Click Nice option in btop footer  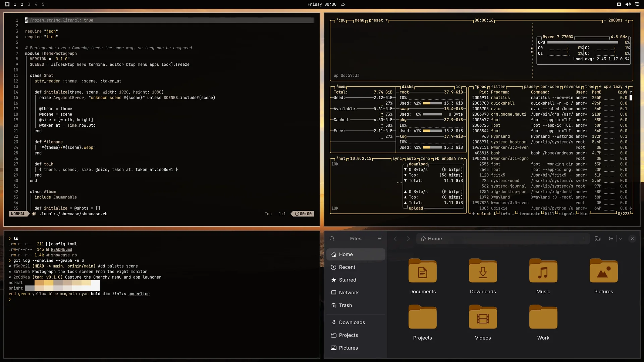point(585,214)
